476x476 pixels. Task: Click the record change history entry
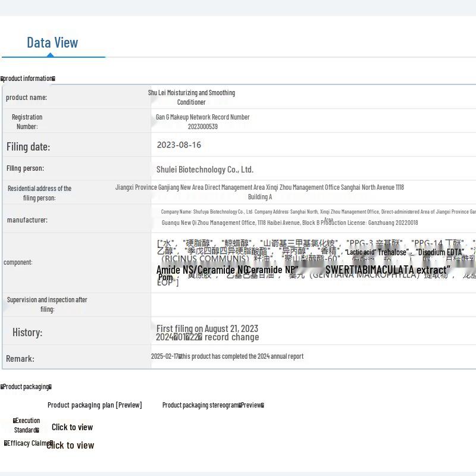pos(208,337)
